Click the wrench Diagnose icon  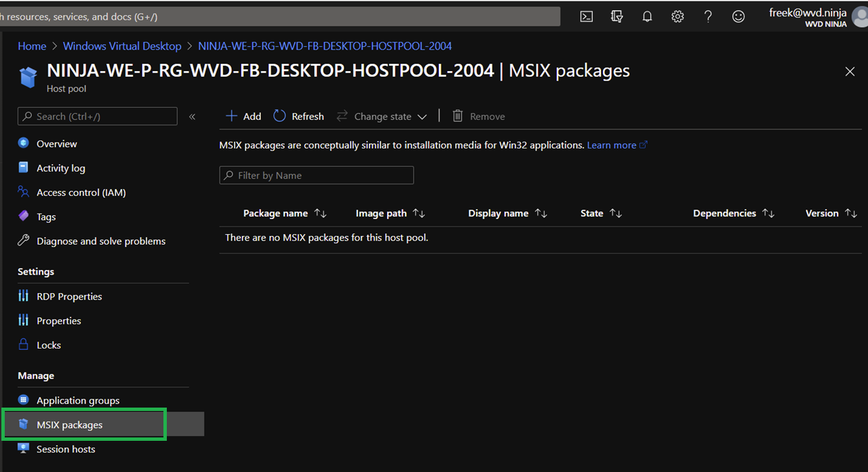[24, 241]
